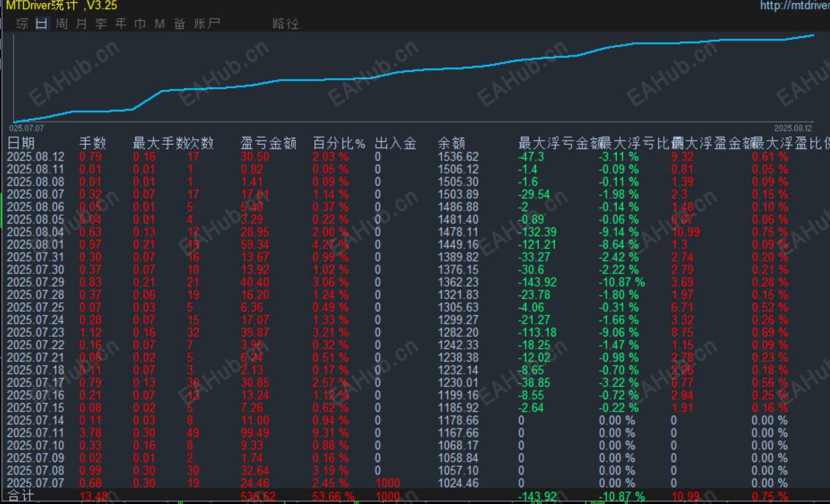Select the 账户 account tab
Screen dimensions: 830x504
coord(207,24)
